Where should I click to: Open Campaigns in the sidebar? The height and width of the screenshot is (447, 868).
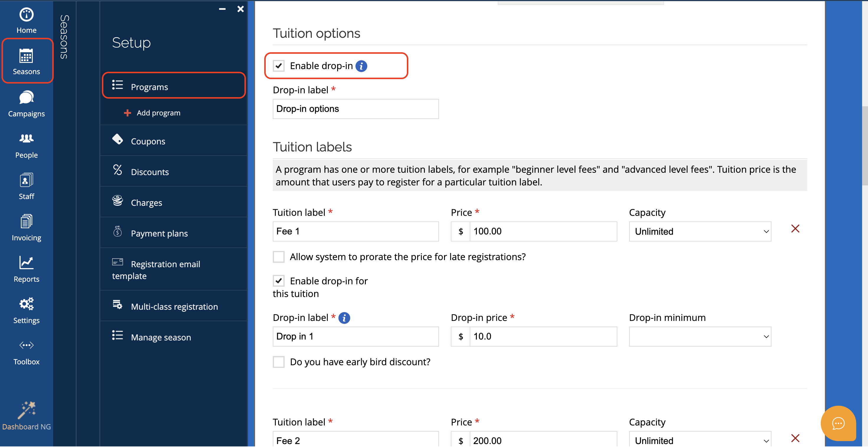26,104
